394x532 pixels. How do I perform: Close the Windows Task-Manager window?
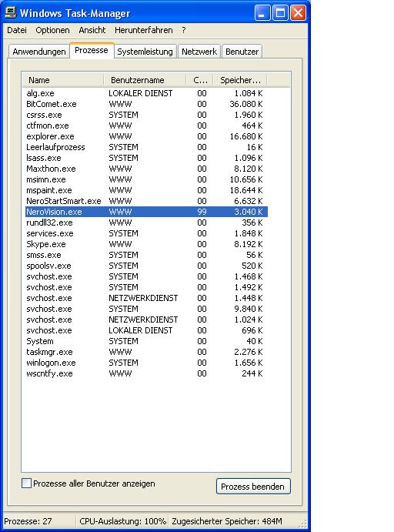pos(298,13)
